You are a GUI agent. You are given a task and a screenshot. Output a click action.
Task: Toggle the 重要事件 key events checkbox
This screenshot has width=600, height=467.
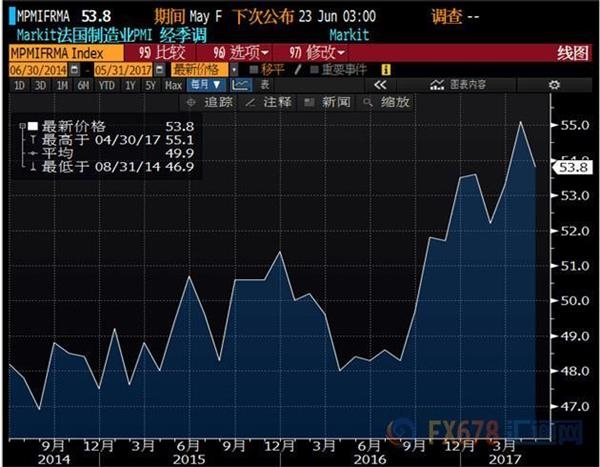coord(314,70)
